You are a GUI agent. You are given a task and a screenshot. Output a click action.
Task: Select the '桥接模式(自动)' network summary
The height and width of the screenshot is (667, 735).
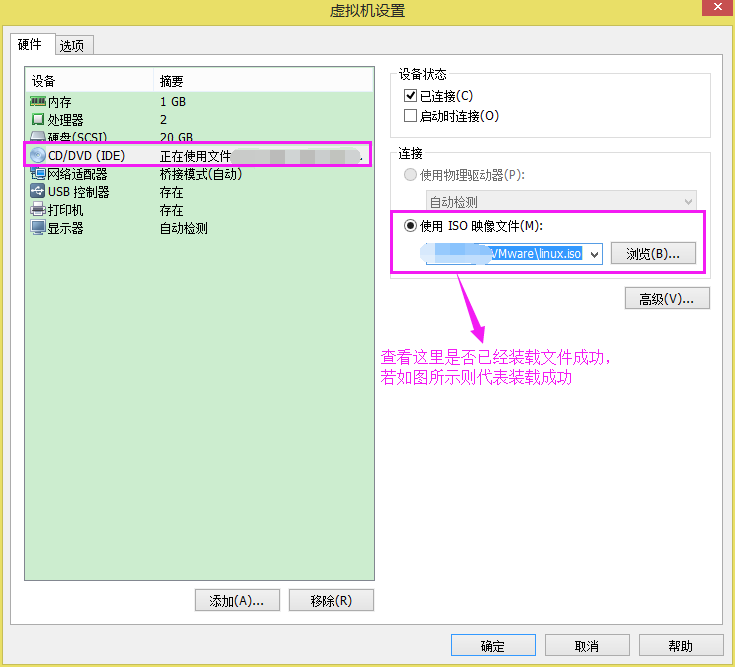[201, 174]
